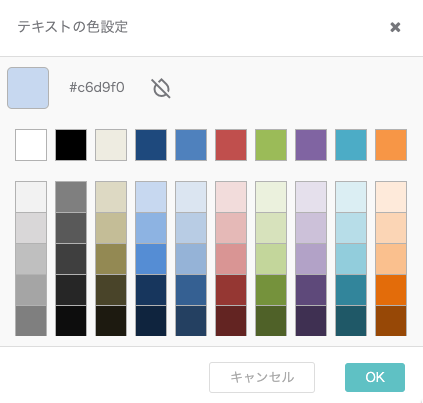Choose the dark navy swatch in top row

[151, 145]
